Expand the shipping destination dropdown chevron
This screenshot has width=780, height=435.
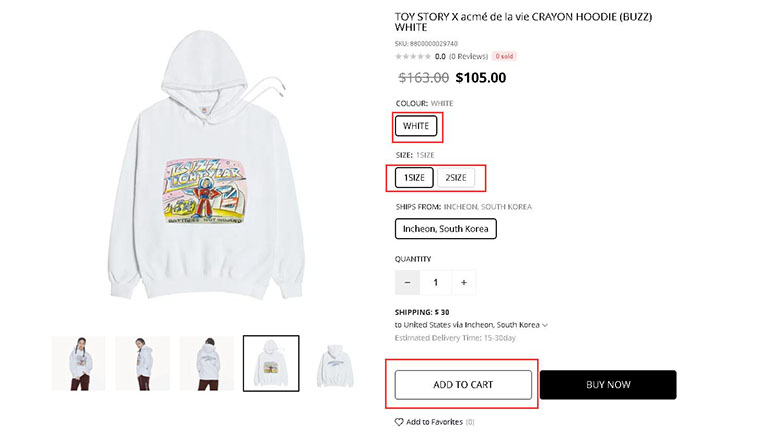[x=545, y=325]
